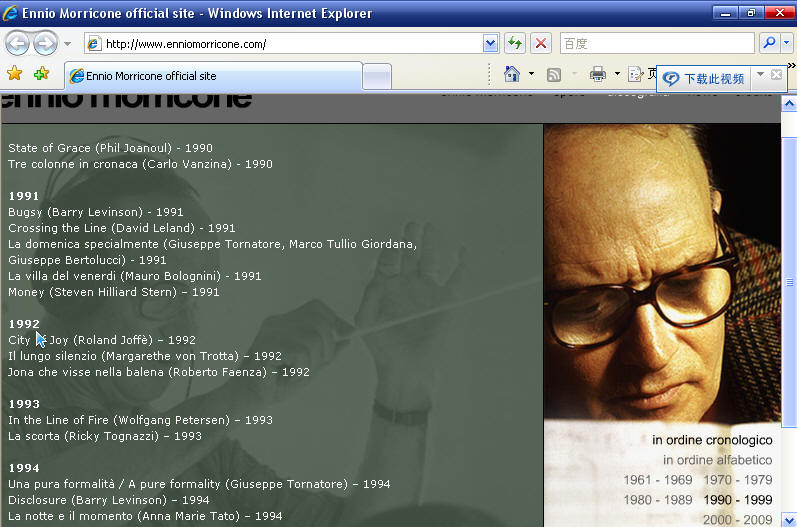Click the 1993 year heading
797x527 pixels.
tap(24, 404)
